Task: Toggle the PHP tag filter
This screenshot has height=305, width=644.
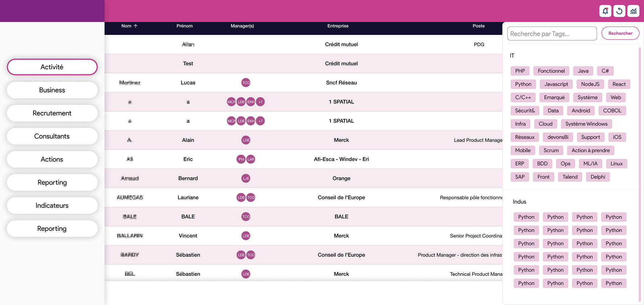Action: click(520, 71)
